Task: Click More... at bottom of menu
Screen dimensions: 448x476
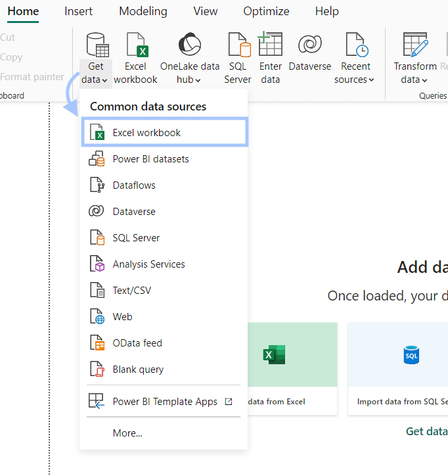Action: click(x=127, y=433)
